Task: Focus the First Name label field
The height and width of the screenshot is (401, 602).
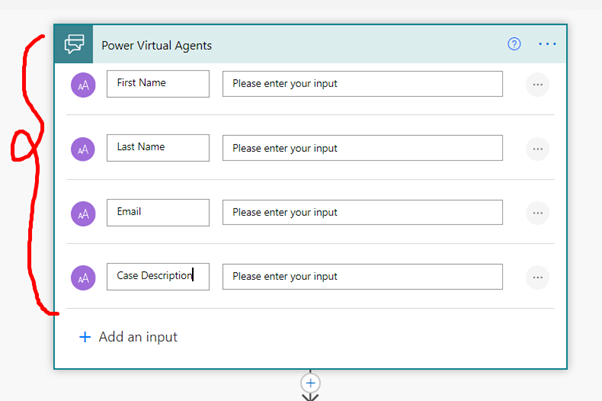Action: pos(158,84)
